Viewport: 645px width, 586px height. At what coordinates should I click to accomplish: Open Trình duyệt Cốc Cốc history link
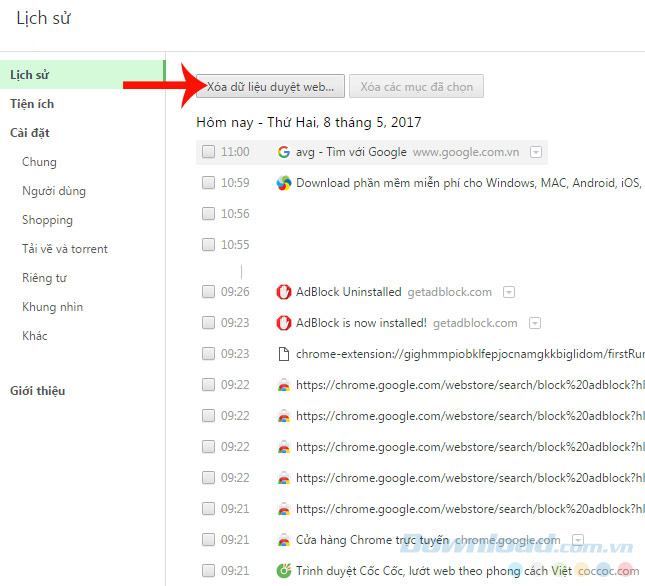[x=434, y=571]
